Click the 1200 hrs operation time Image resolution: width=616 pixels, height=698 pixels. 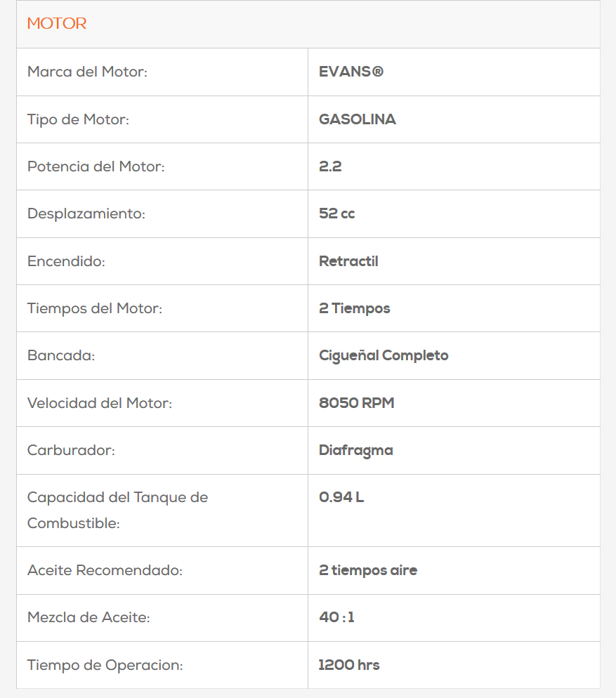(x=349, y=665)
